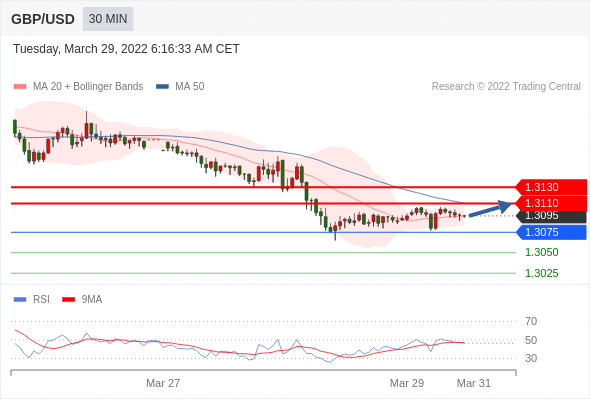Toggle the MA 20 + Bollinger Bands legend label
The width and height of the screenshot is (590, 400).
click(88, 87)
